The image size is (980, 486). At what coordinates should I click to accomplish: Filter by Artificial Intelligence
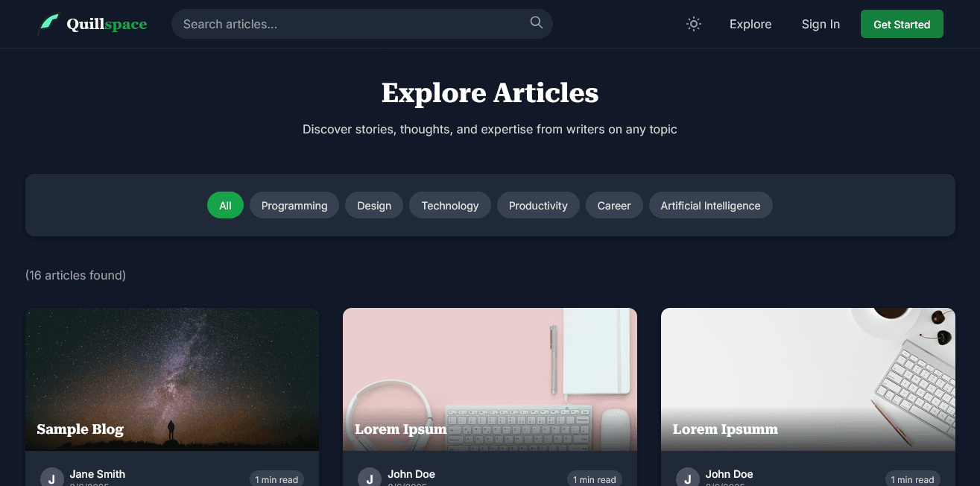[x=710, y=206]
